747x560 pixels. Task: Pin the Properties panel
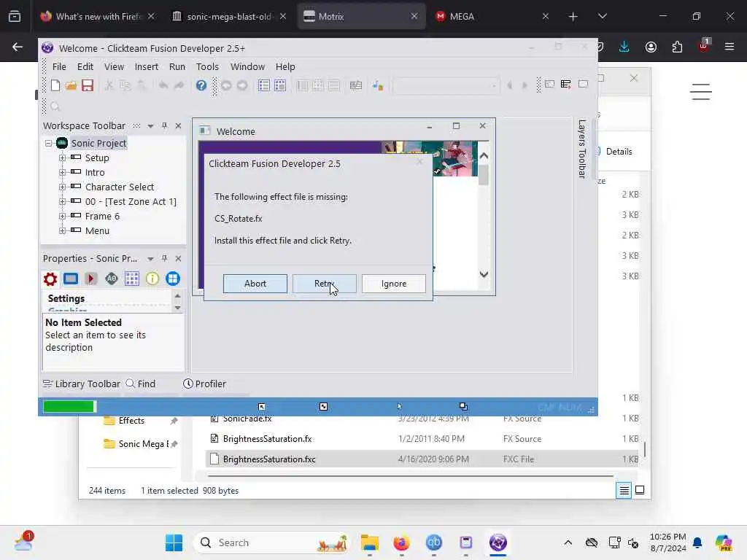tap(164, 258)
